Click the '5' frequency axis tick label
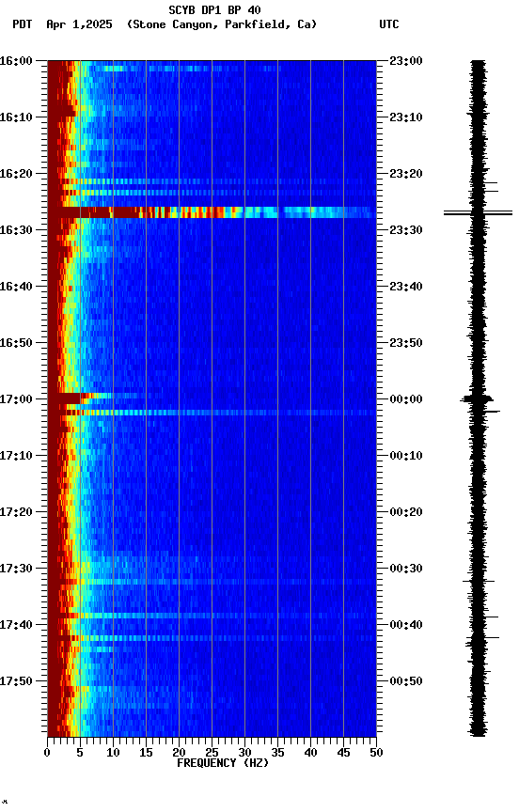This screenshot has width=519, height=812. [x=80, y=753]
